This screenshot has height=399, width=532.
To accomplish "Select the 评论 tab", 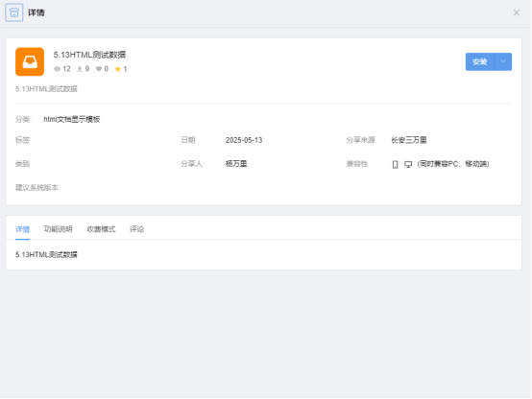I will [136, 229].
